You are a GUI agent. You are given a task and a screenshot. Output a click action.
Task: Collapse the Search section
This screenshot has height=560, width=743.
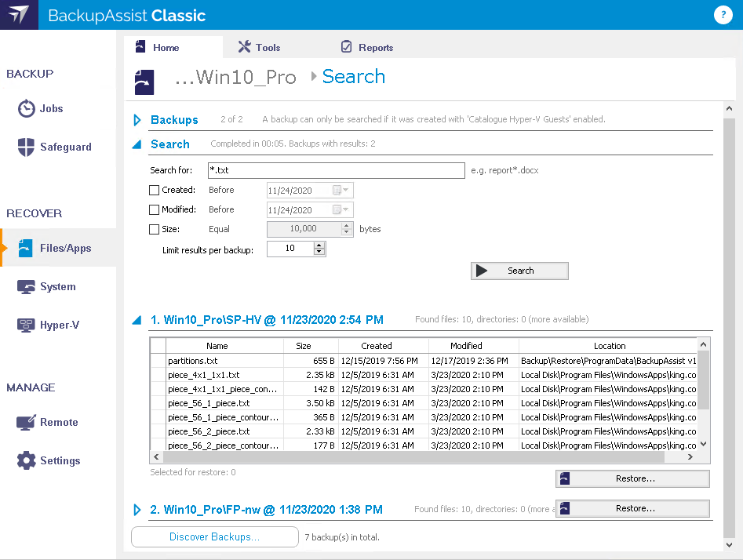pos(137,144)
